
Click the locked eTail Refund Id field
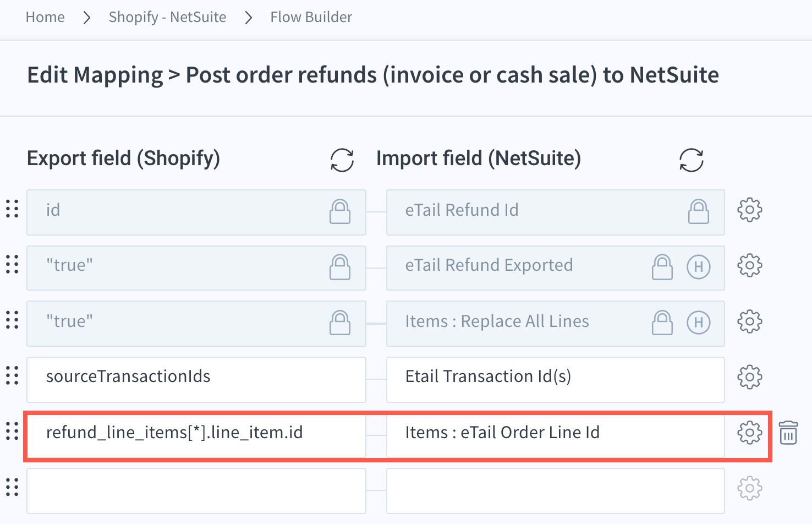pyautogui.click(x=556, y=212)
